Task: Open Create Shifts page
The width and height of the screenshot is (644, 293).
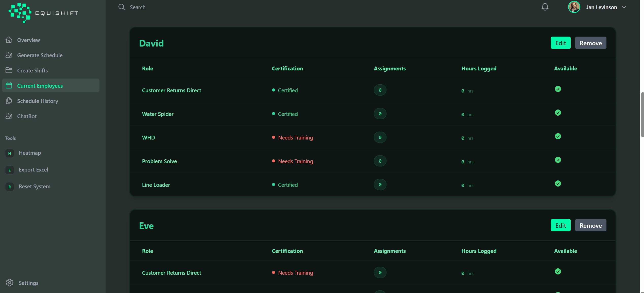Action: tap(51, 70)
